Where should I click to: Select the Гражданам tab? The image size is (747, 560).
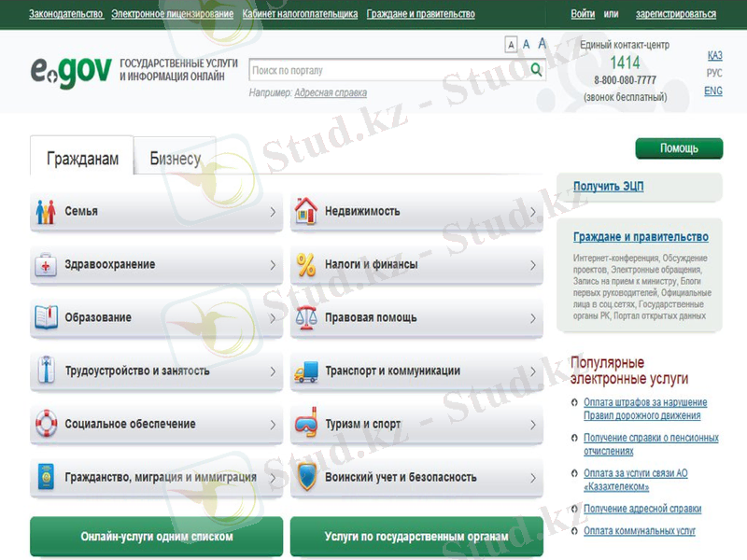(82, 159)
